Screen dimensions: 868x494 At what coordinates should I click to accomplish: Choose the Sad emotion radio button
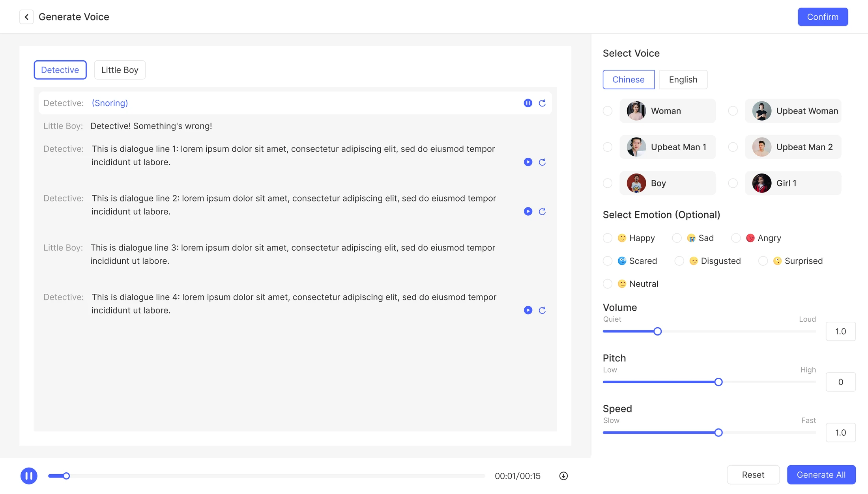click(677, 238)
